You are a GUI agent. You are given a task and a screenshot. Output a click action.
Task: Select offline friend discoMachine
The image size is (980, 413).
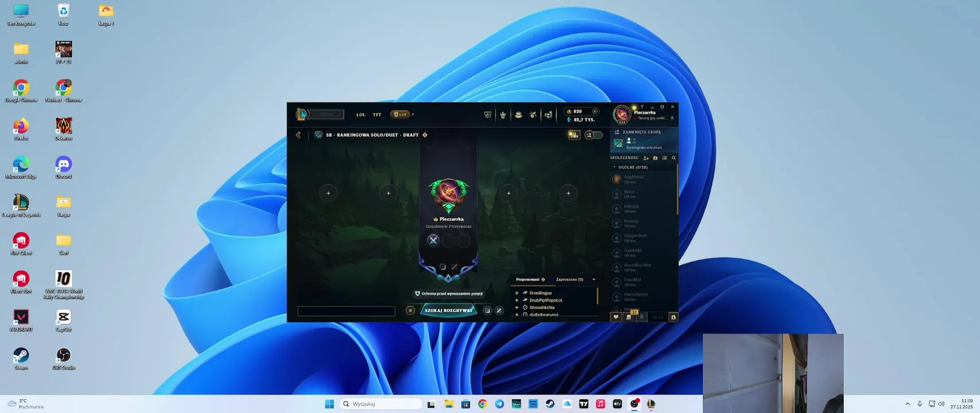coord(643,267)
